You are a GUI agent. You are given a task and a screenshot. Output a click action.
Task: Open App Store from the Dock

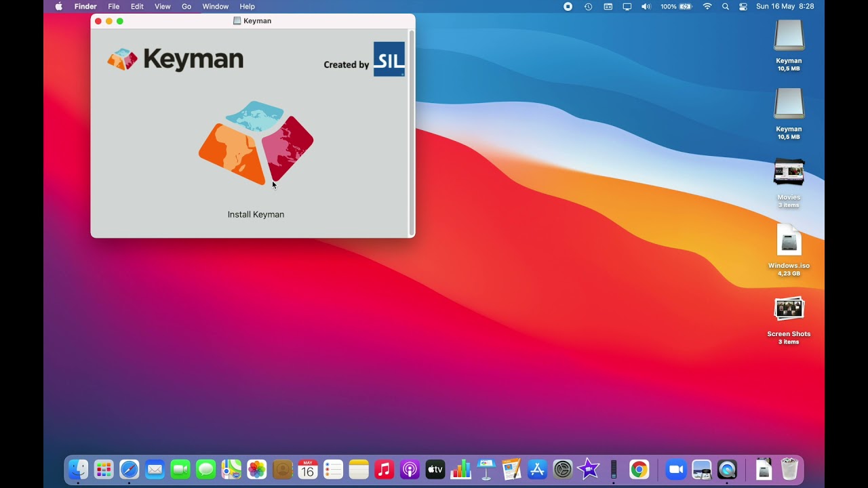(537, 469)
